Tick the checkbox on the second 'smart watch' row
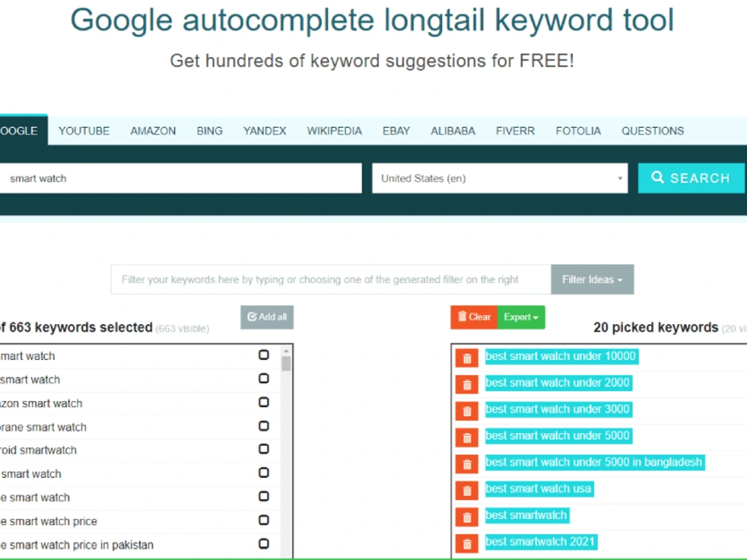 pyautogui.click(x=264, y=379)
